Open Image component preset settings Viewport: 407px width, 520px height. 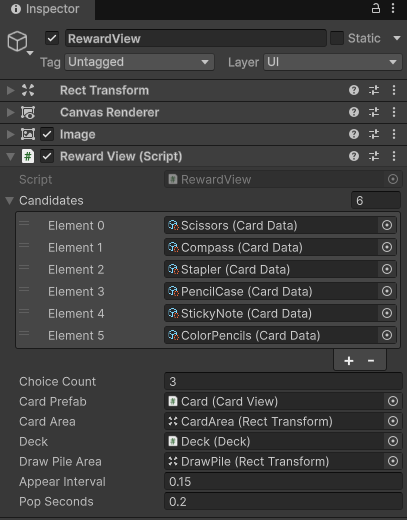(x=374, y=134)
